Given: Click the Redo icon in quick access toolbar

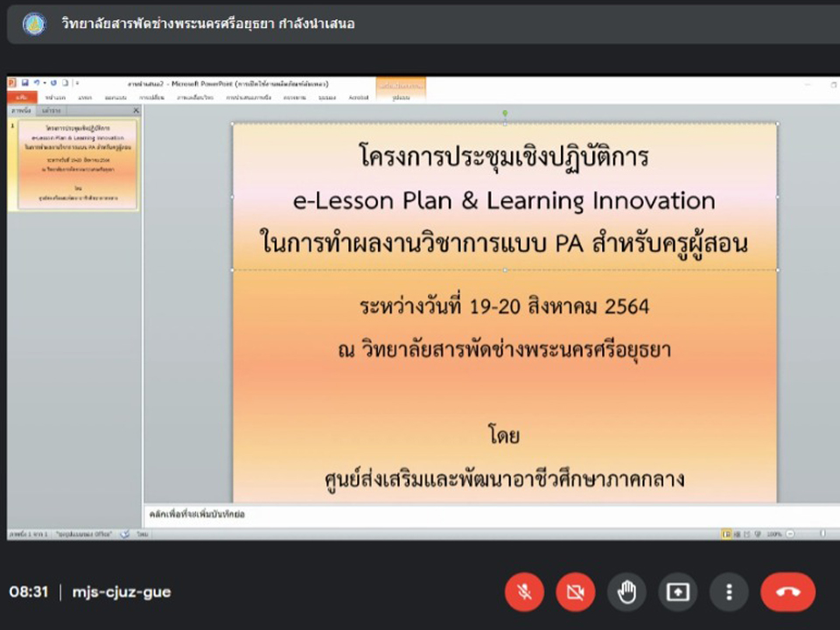Looking at the screenshot, I should (x=53, y=83).
